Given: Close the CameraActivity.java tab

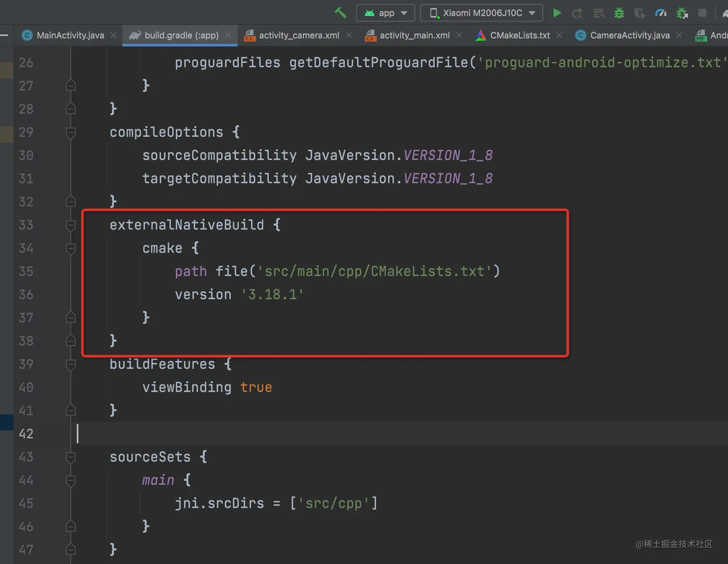Looking at the screenshot, I should pyautogui.click(x=679, y=35).
